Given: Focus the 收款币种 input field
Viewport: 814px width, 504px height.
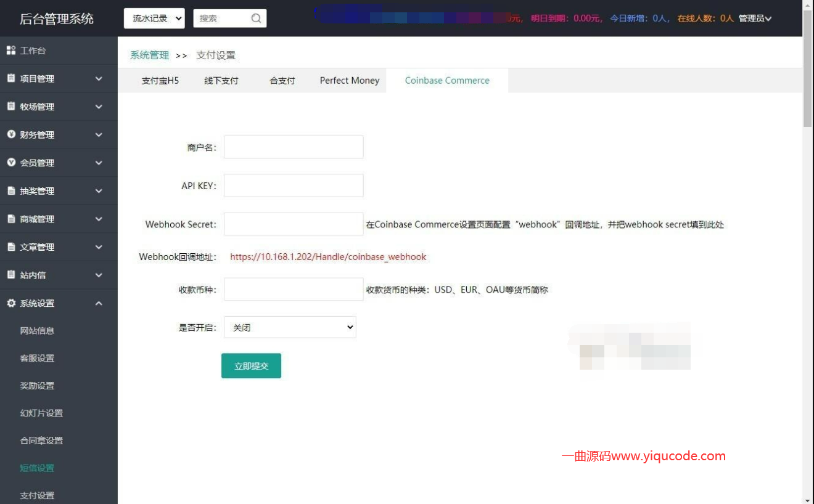Looking at the screenshot, I should pyautogui.click(x=294, y=290).
